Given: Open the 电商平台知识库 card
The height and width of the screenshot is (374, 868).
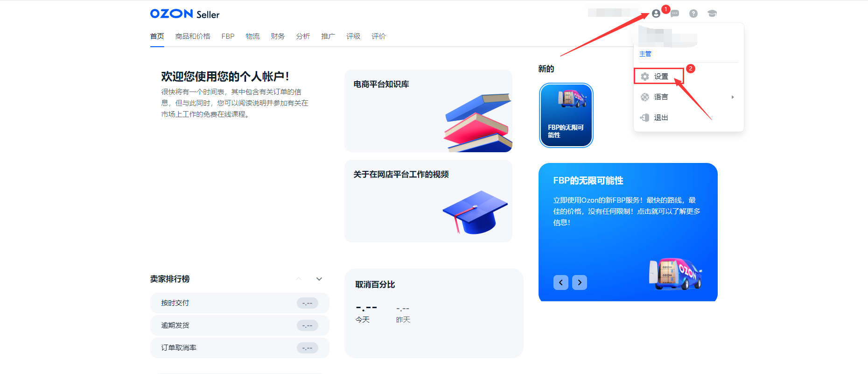Looking at the screenshot, I should tap(428, 111).
